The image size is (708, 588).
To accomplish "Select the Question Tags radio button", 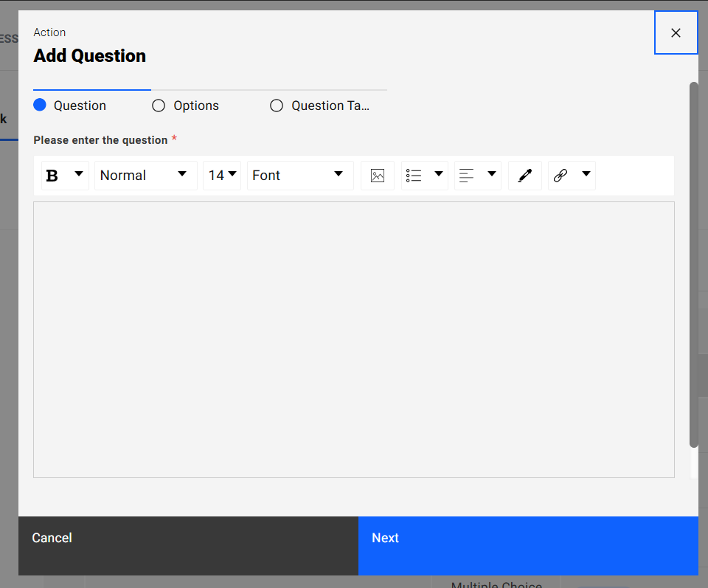I will coord(277,106).
